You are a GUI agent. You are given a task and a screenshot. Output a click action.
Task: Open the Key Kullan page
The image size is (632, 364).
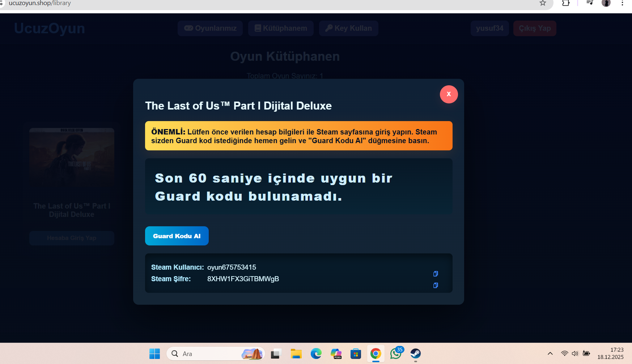pyautogui.click(x=349, y=28)
